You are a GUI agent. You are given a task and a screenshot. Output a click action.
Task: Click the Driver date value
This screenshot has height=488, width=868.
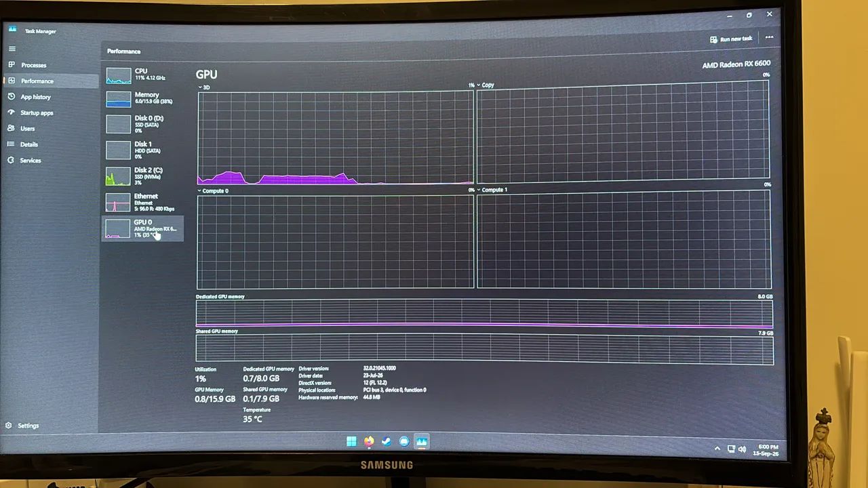click(372, 375)
